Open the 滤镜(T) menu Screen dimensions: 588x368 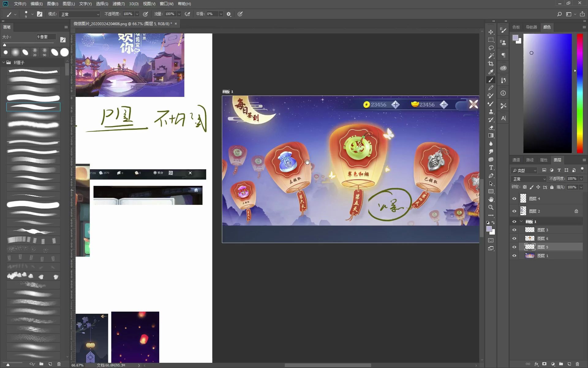click(x=119, y=4)
